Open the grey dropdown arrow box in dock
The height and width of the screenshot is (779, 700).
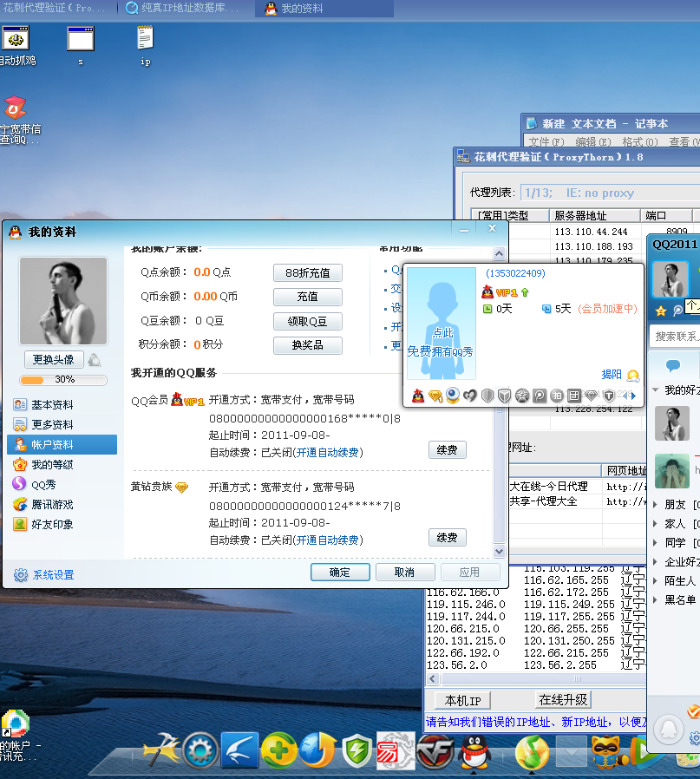pyautogui.click(x=571, y=752)
